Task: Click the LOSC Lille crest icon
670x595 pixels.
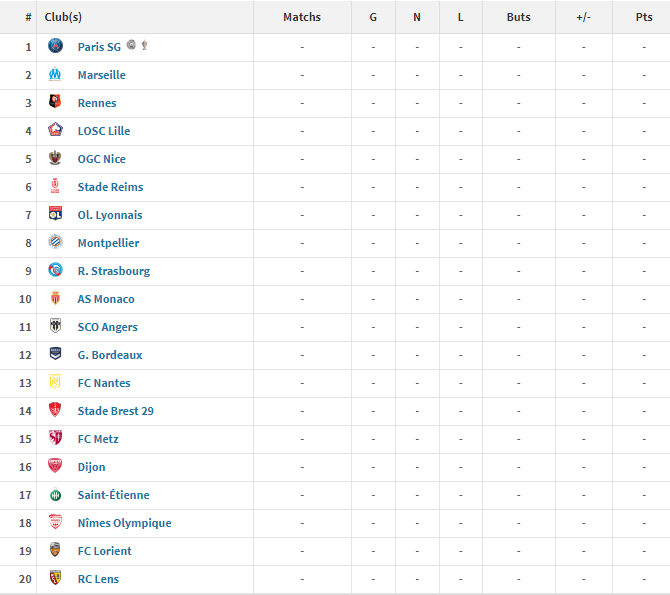Action: tap(55, 130)
